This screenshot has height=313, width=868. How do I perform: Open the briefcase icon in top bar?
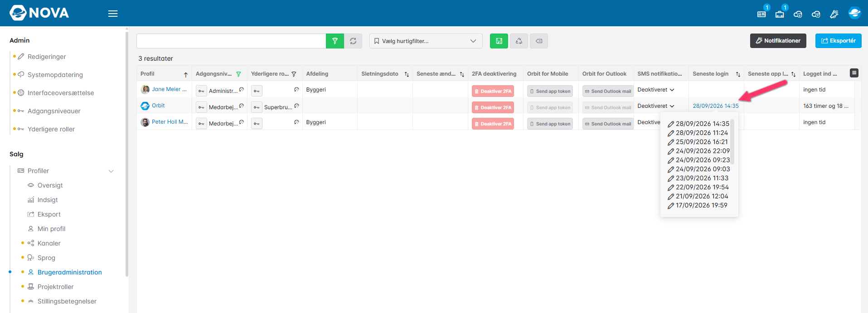780,14
